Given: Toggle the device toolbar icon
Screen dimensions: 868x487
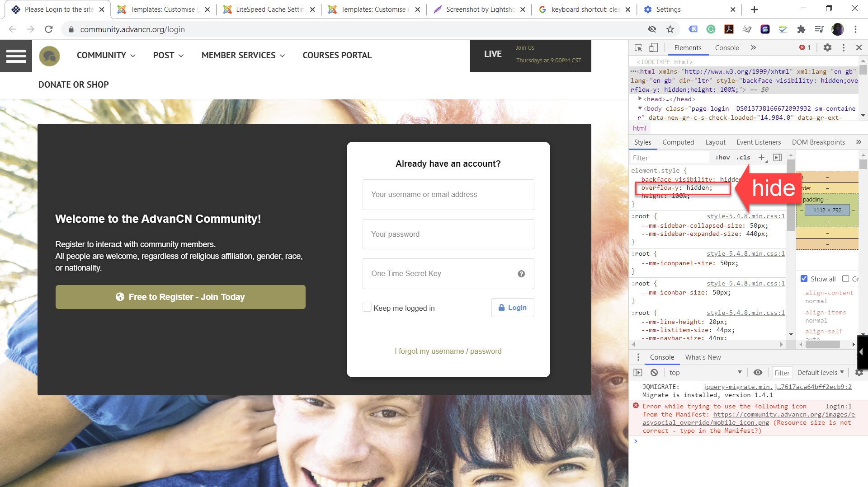Looking at the screenshot, I should 654,47.
